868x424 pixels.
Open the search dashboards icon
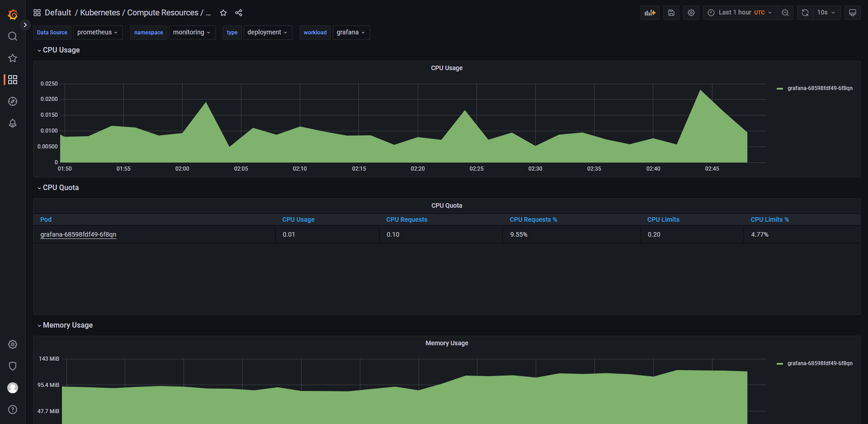click(13, 36)
